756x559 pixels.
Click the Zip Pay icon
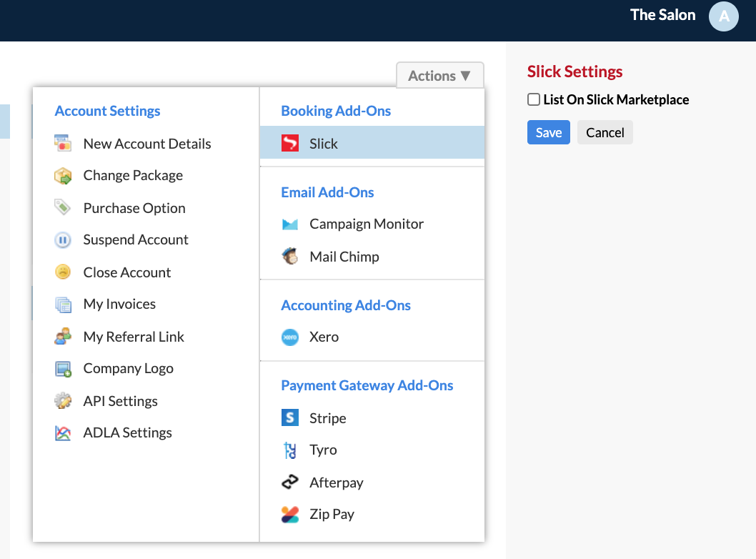[290, 514]
